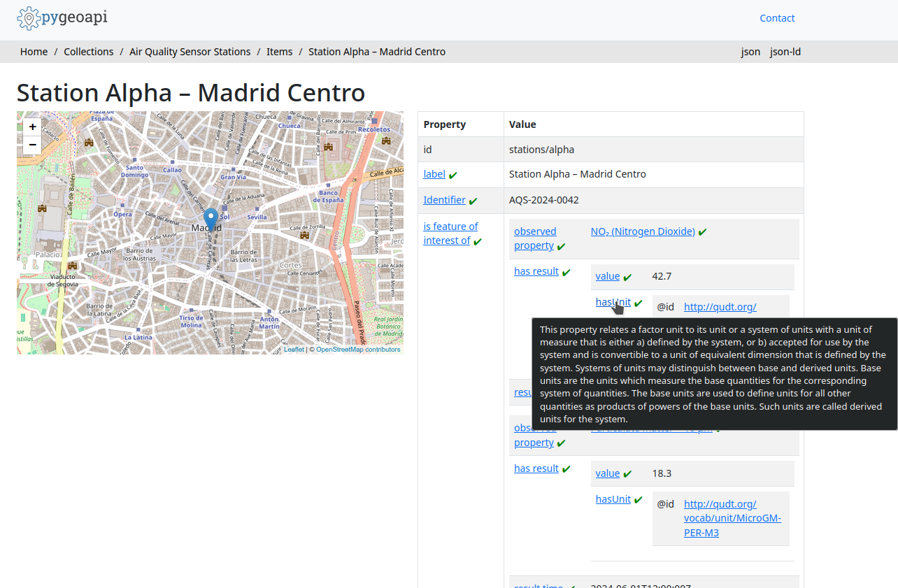
Task: View this item as json
Action: click(x=750, y=51)
